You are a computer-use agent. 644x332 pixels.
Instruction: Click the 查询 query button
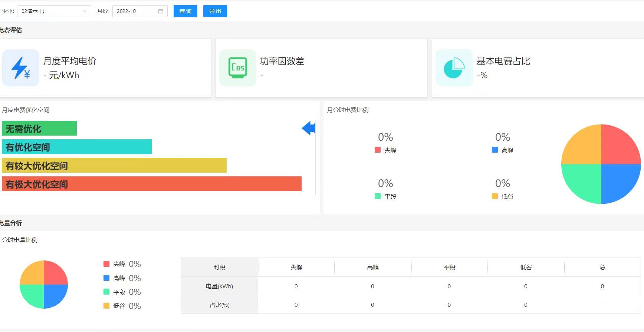pos(185,11)
